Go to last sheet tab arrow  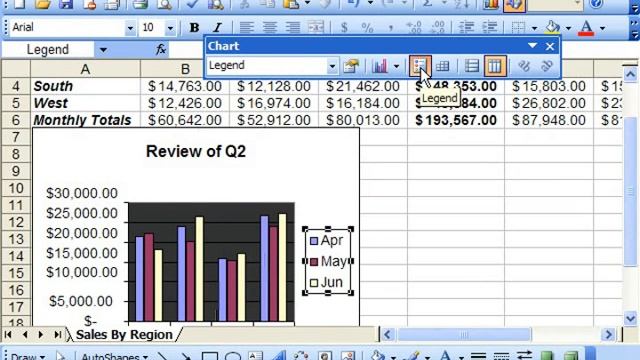click(x=58, y=335)
